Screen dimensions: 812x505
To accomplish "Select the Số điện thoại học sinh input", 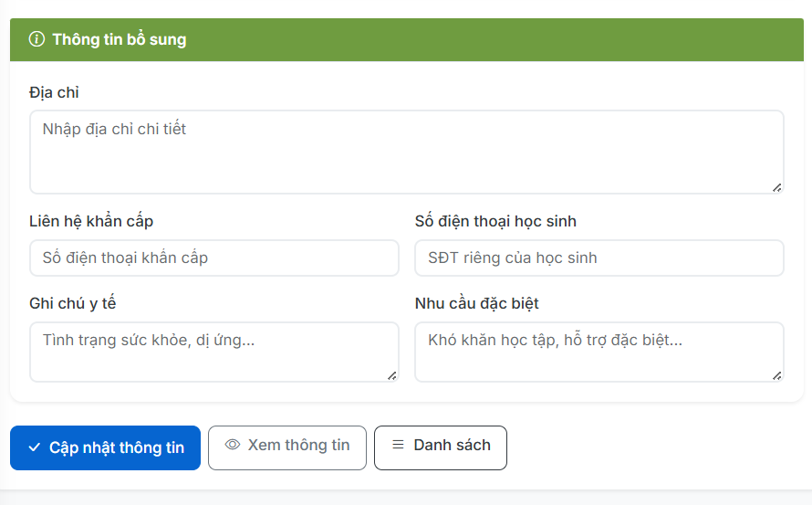I will point(599,258).
